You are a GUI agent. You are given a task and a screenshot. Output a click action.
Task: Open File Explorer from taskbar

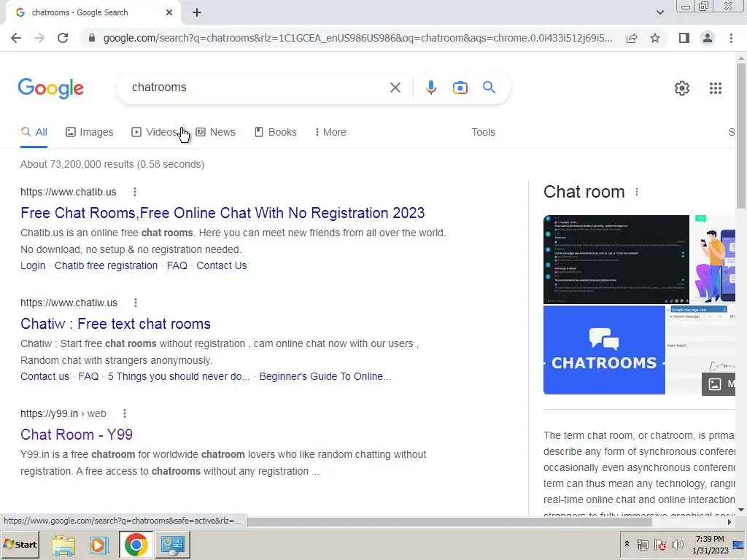63,545
